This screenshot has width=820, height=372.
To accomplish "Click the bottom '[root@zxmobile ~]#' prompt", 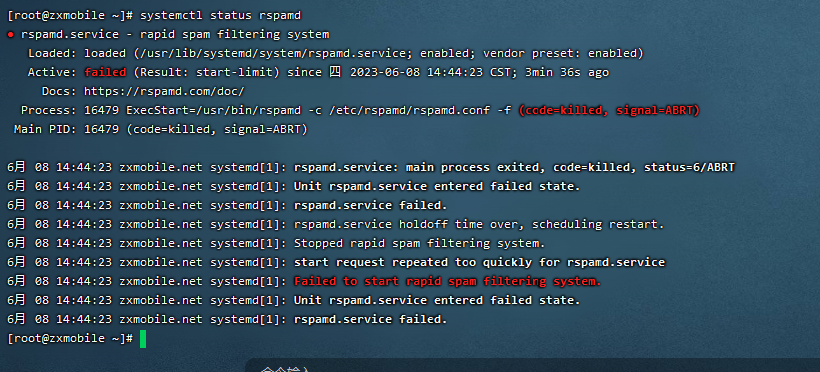I will point(70,339).
